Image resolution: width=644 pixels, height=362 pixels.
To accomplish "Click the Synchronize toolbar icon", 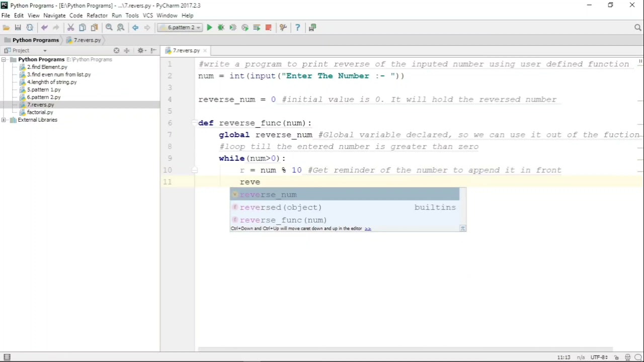I will click(x=30, y=28).
